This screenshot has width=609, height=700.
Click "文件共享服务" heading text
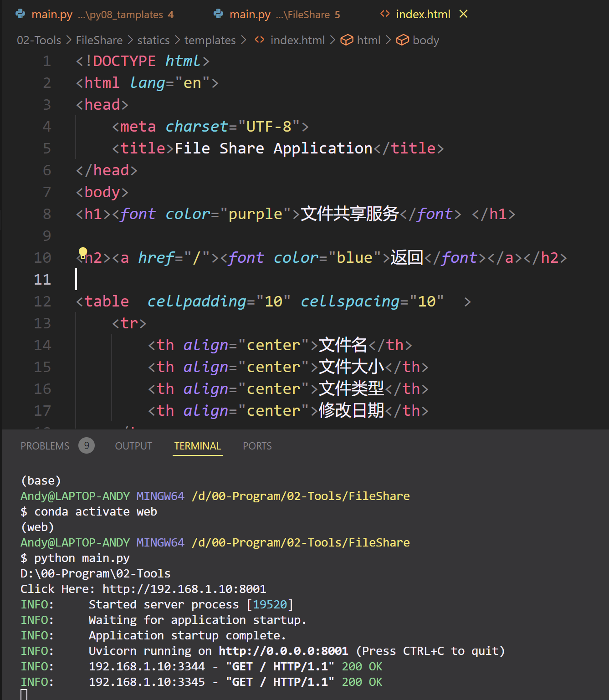[350, 214]
